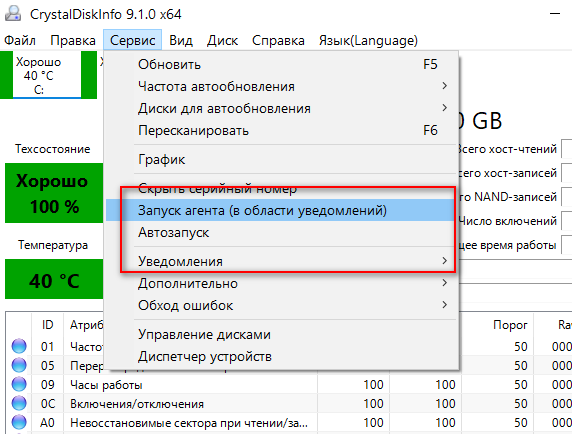
Task: Open График from the Сервис menu
Action: (x=282, y=159)
